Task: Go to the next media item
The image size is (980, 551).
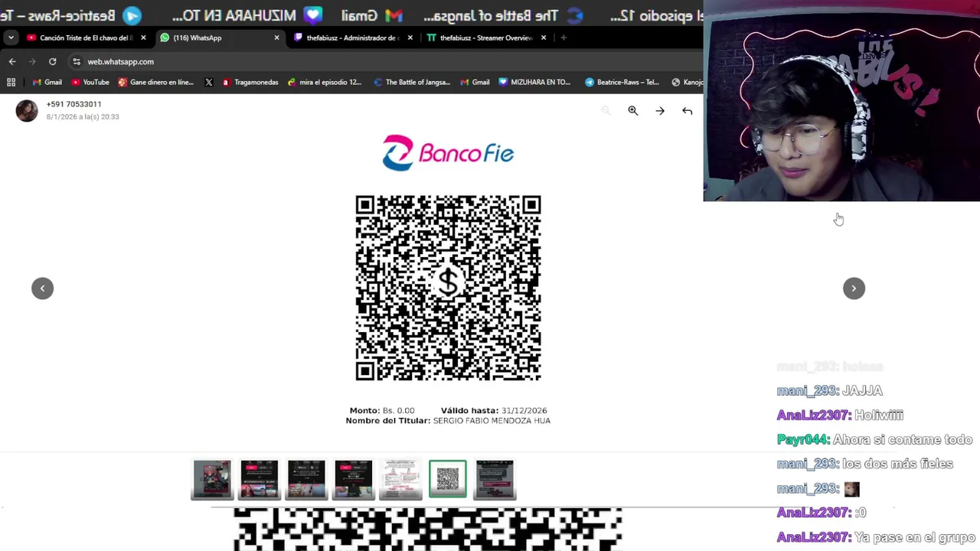Action: (854, 289)
